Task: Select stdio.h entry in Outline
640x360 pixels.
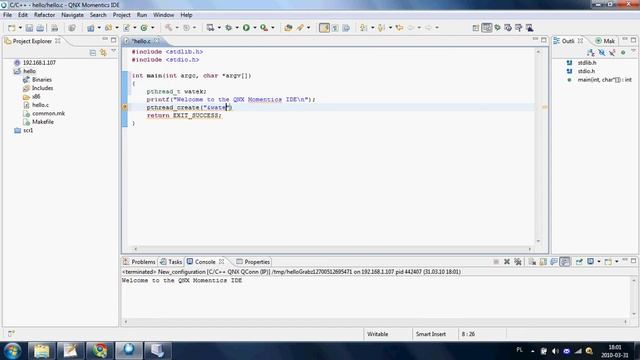Action: point(586,71)
